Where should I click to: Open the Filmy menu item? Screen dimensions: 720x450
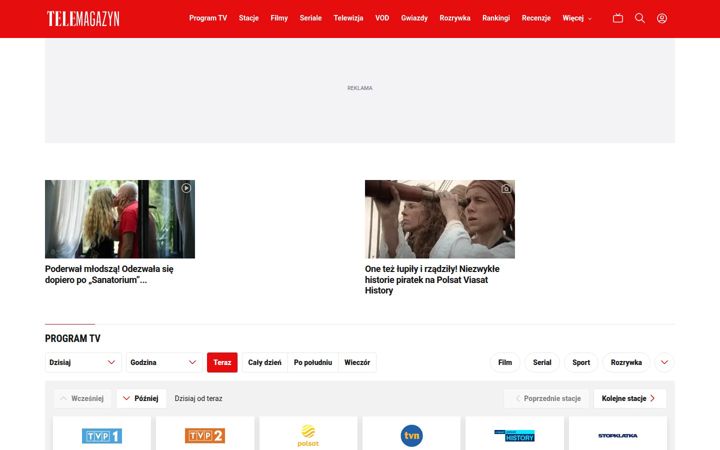(279, 18)
